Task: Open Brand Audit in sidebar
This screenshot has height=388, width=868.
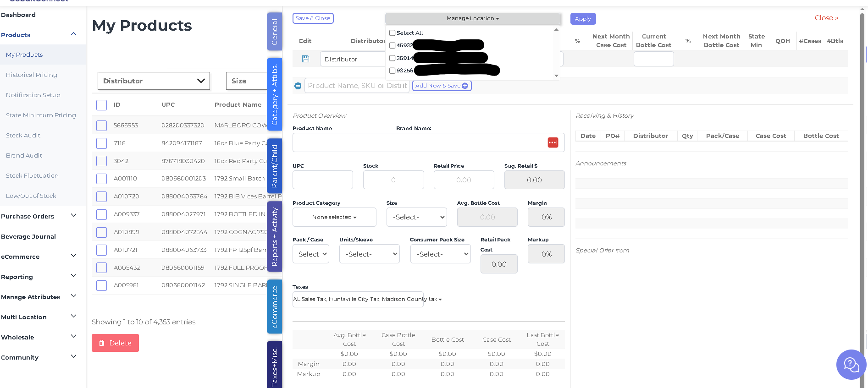Action: 24,155
